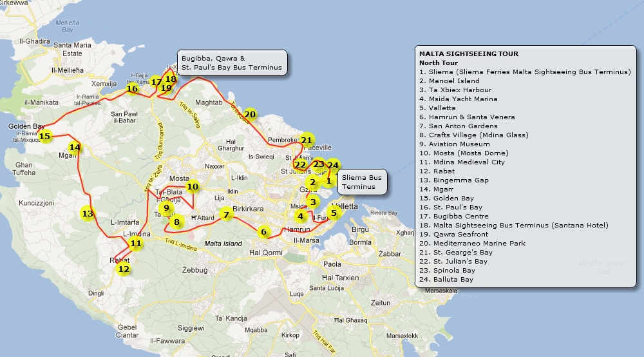Viewport: 644px width, 357px height.
Task: Select legend entry 11. Mdina Medieval City
Action: [462, 162]
